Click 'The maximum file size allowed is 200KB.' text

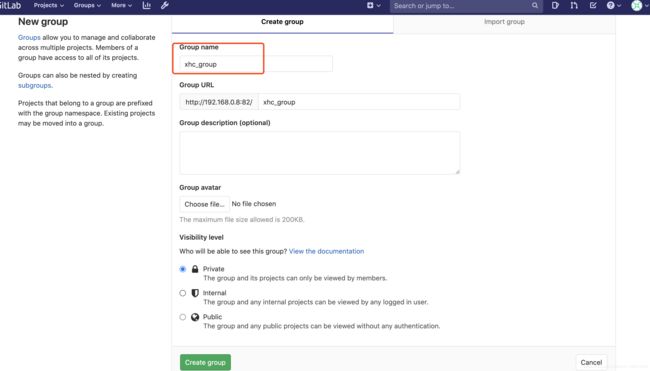tap(242, 220)
